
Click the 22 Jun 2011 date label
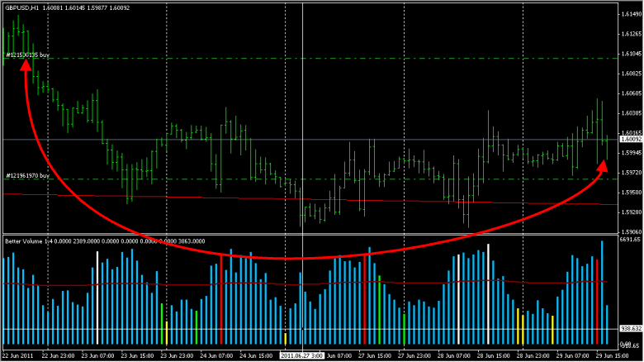[17, 355]
